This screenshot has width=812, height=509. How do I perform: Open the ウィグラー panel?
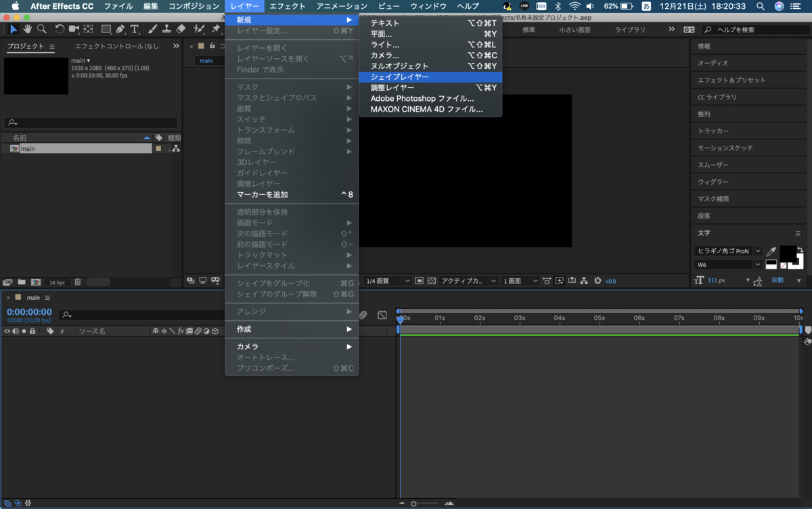tap(713, 182)
